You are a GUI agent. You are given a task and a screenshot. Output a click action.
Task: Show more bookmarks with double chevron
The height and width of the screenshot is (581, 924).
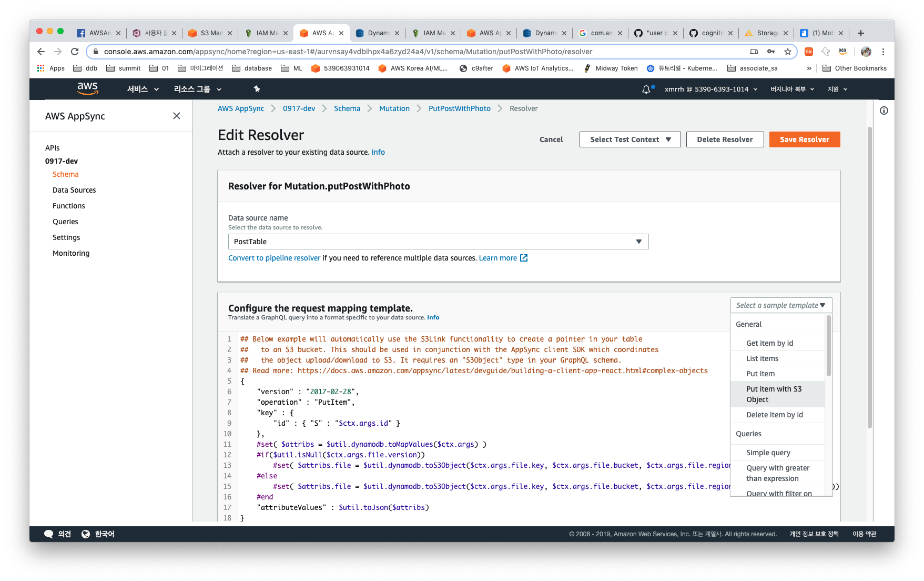(809, 68)
